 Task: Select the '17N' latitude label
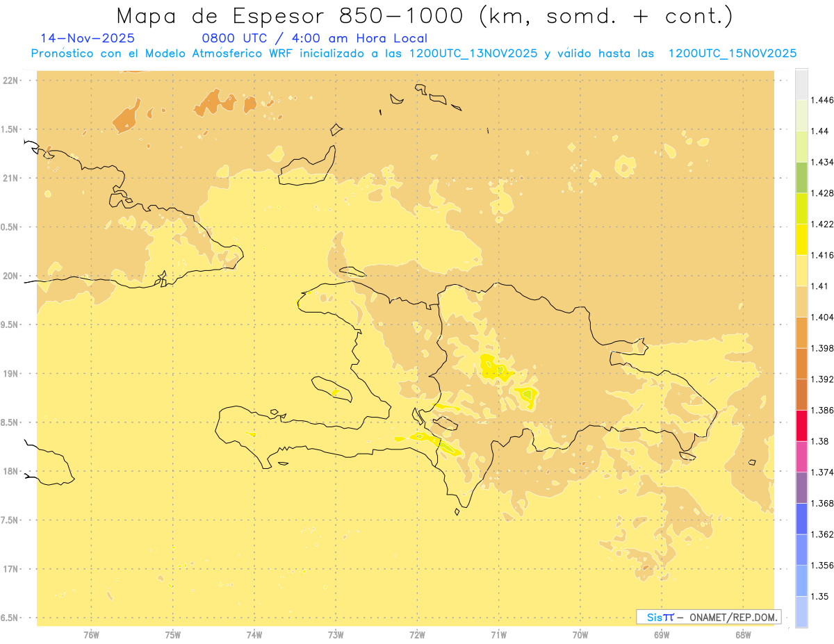click(x=10, y=570)
